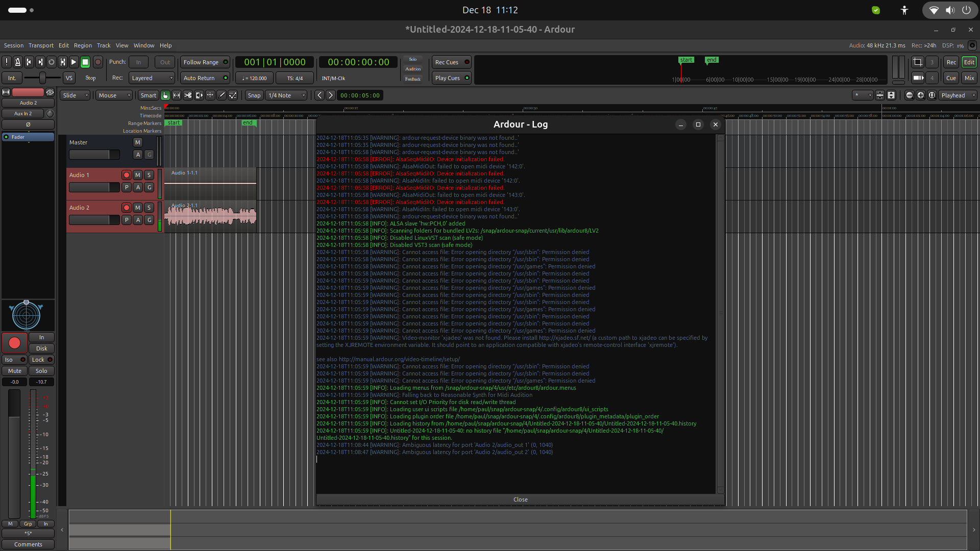Click Close button in Log window
Image resolution: width=980 pixels, height=551 pixels.
pos(520,499)
